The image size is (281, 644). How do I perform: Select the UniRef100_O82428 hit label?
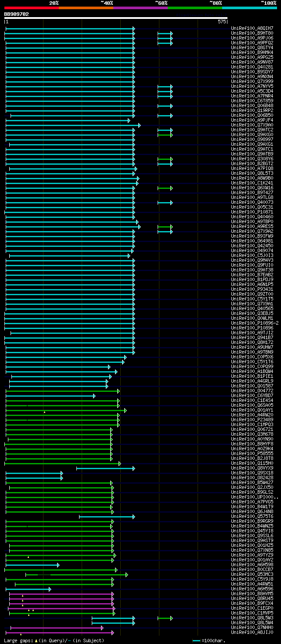[252, 478]
